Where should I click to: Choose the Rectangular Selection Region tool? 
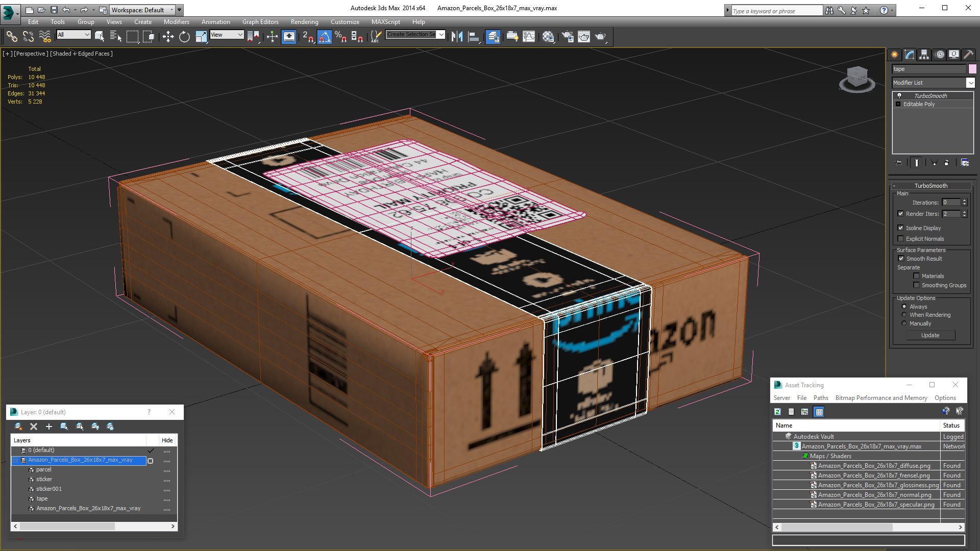pyautogui.click(x=132, y=36)
